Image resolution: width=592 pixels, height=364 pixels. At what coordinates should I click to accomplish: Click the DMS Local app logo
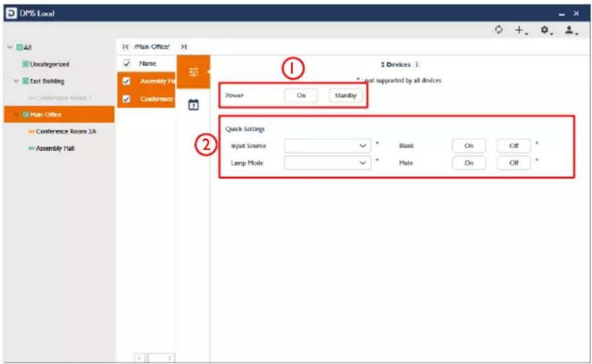pyautogui.click(x=12, y=13)
